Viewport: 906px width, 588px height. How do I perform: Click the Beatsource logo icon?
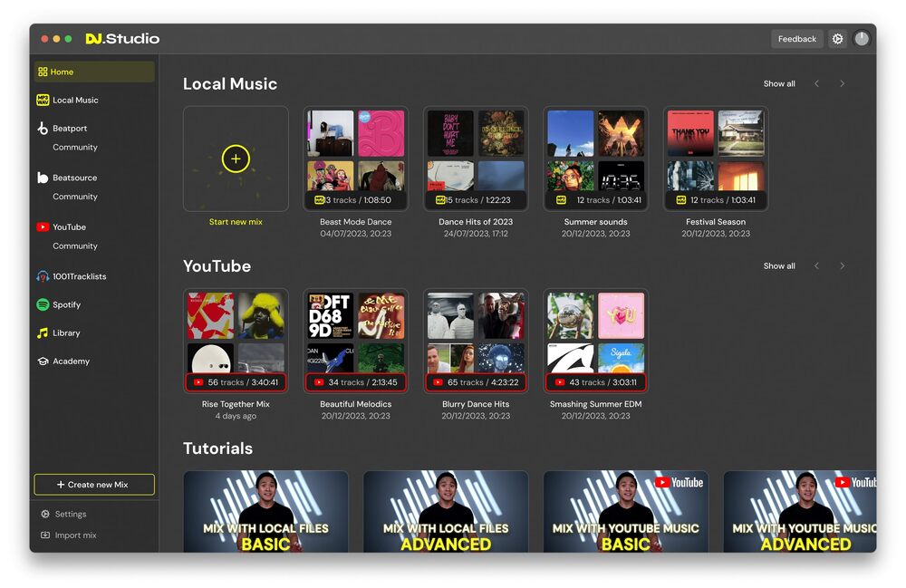coord(43,178)
